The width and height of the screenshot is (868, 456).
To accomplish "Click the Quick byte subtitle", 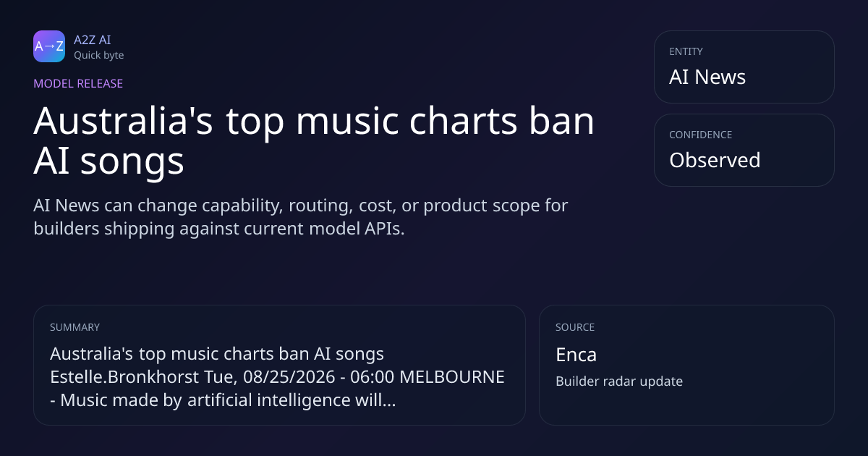I will tap(98, 55).
